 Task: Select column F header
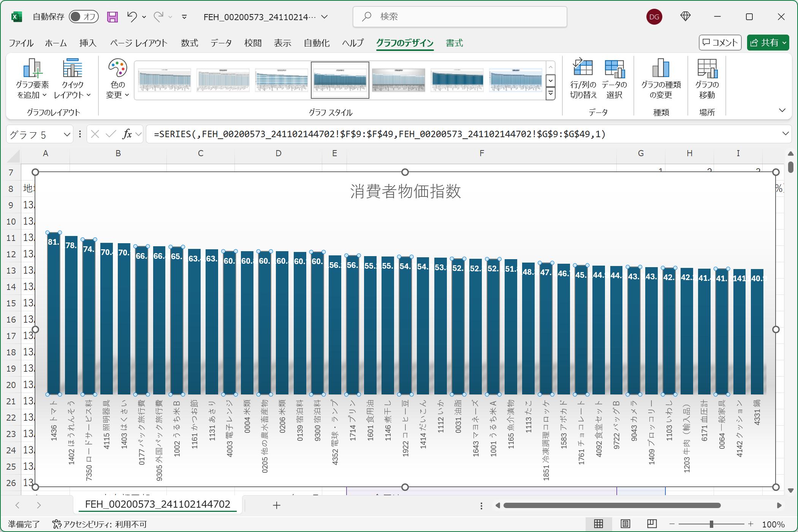point(481,153)
